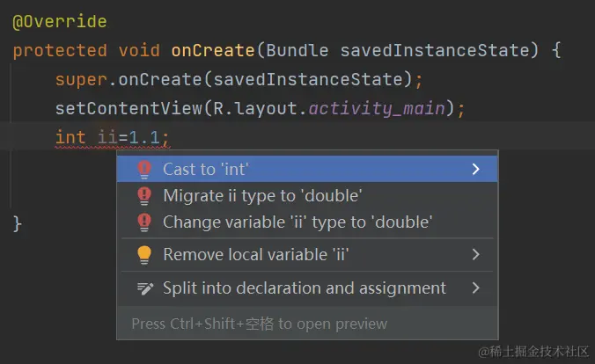Click the @Override annotation

[x=59, y=22]
